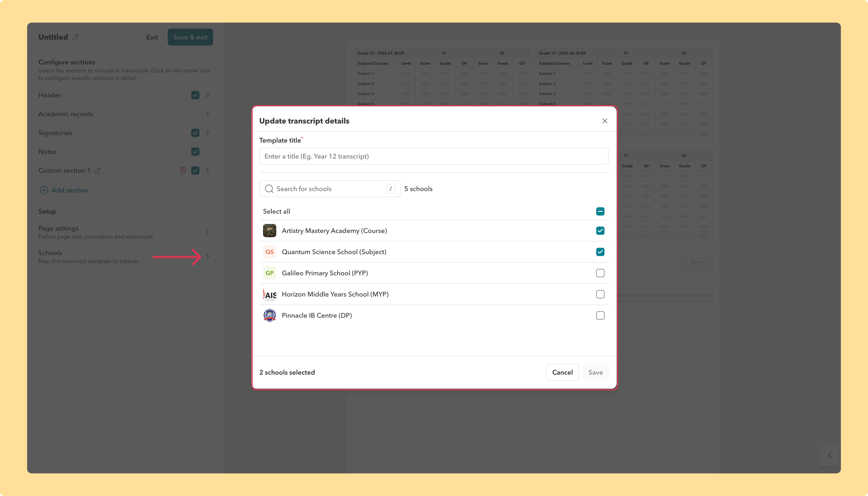868x496 pixels.
Task: Click the Horizon Middle Years School (MYP) name
Action: coord(335,294)
